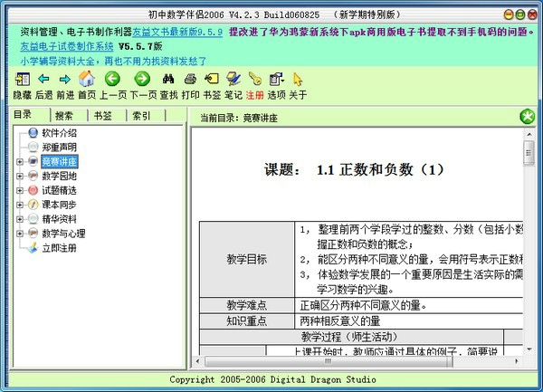Expand the 试题精选 tree node

point(20,191)
